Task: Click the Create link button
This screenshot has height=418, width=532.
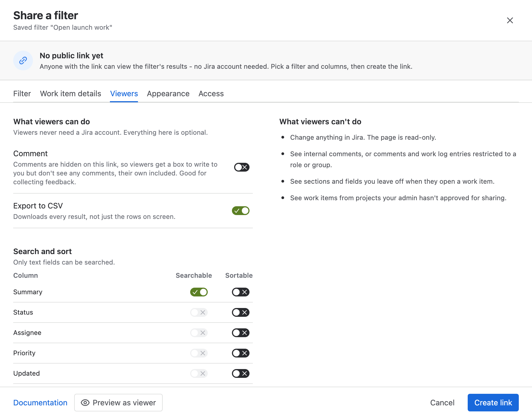Action: click(493, 403)
